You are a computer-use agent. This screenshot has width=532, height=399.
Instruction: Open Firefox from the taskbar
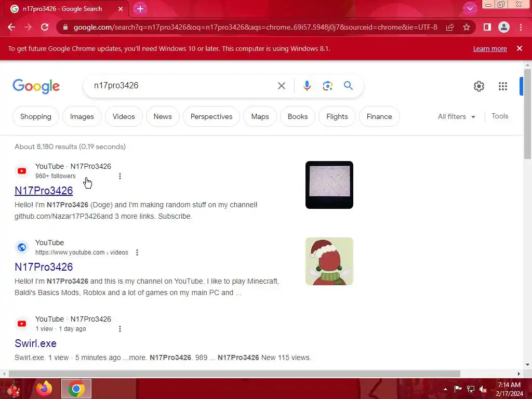(x=44, y=389)
